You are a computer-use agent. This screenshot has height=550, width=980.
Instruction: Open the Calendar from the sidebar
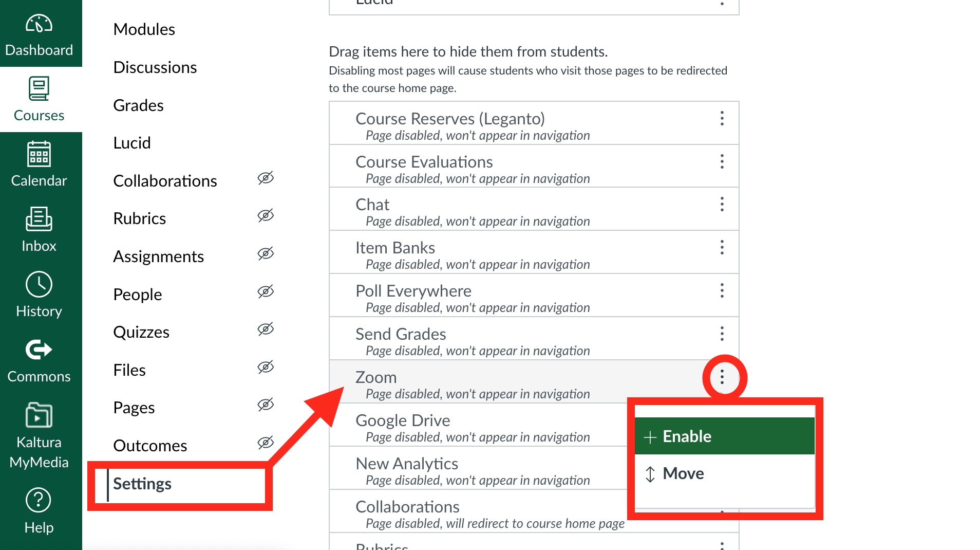pyautogui.click(x=39, y=163)
